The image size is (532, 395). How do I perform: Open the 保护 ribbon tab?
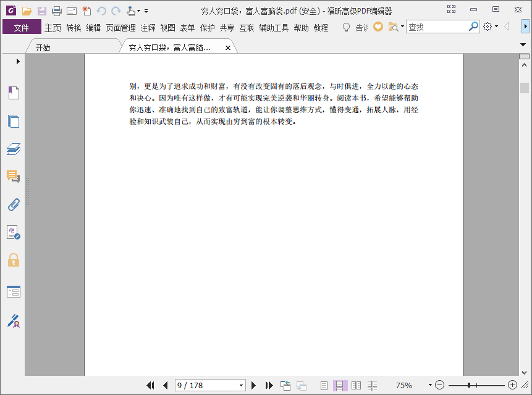[x=208, y=28]
